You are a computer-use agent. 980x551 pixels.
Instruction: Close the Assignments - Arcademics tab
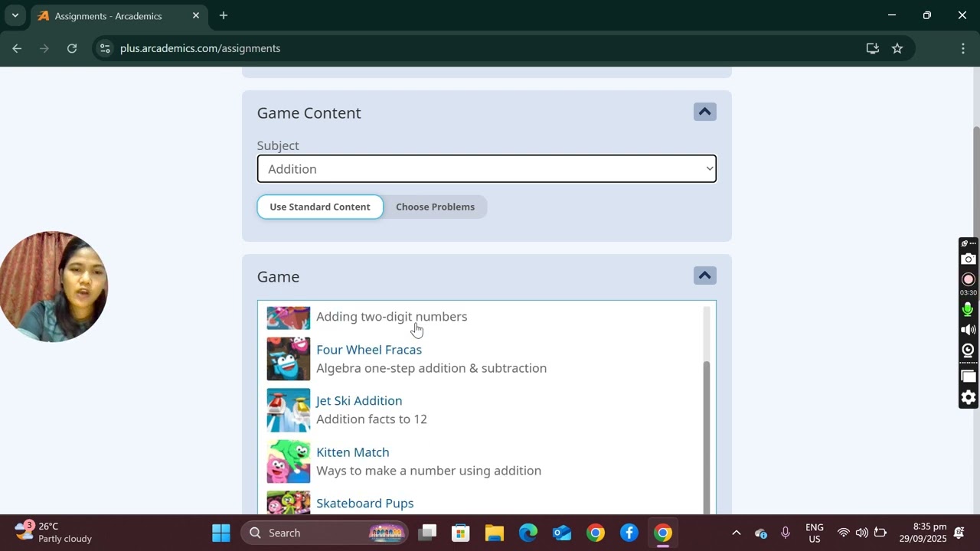coord(196,15)
